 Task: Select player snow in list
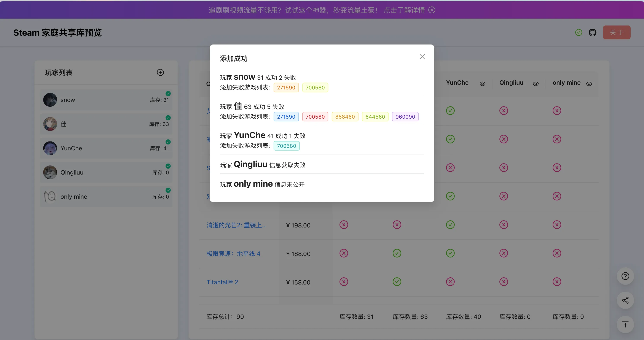106,100
